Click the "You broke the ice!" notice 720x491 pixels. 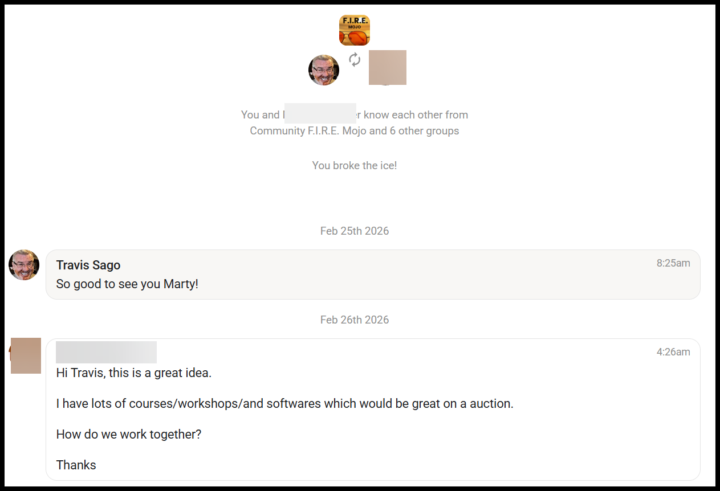(x=354, y=165)
